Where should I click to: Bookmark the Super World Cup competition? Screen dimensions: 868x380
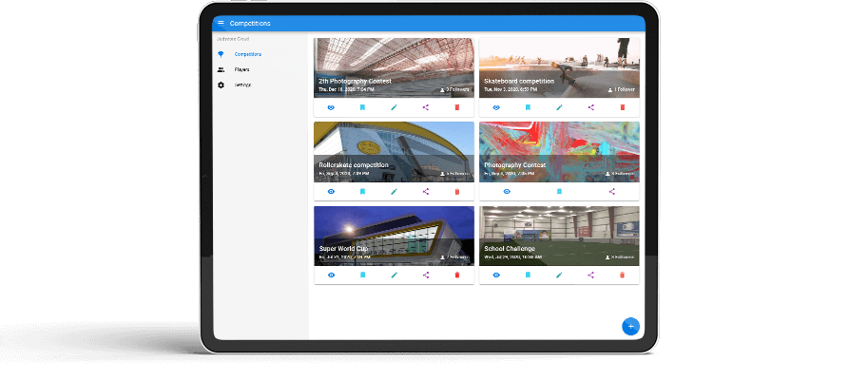(362, 275)
